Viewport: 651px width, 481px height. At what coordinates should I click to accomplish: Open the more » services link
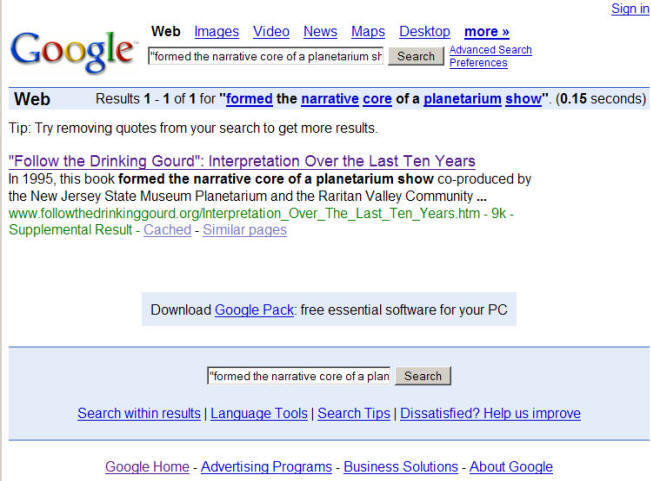click(487, 32)
